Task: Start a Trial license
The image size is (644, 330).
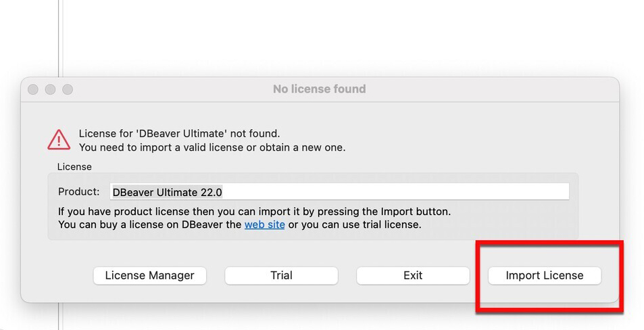Action: 281,275
